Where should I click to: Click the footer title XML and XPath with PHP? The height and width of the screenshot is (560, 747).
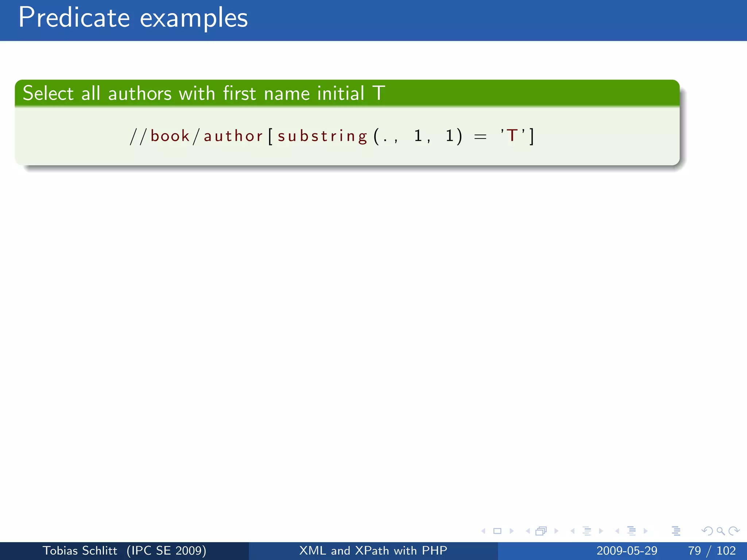[373, 551]
